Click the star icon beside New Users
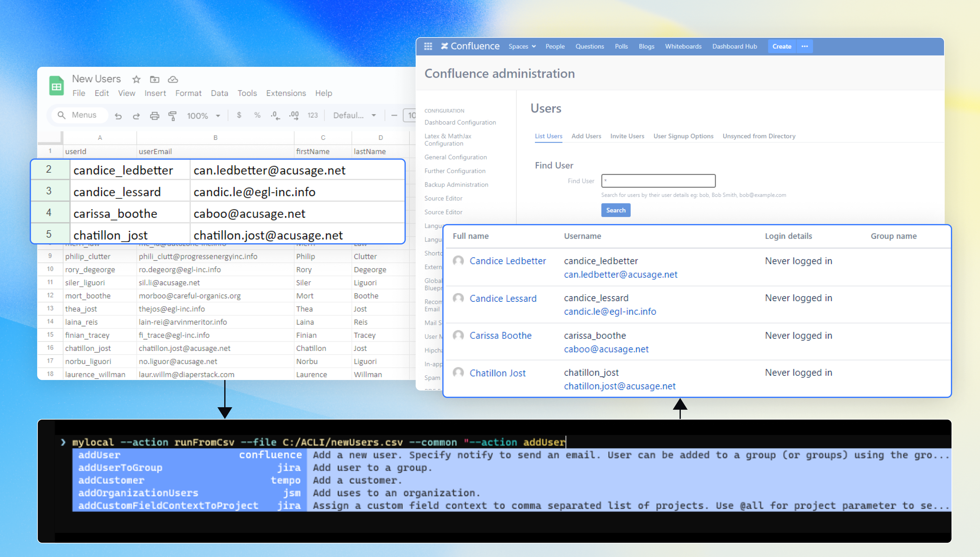The image size is (980, 557). pos(136,79)
